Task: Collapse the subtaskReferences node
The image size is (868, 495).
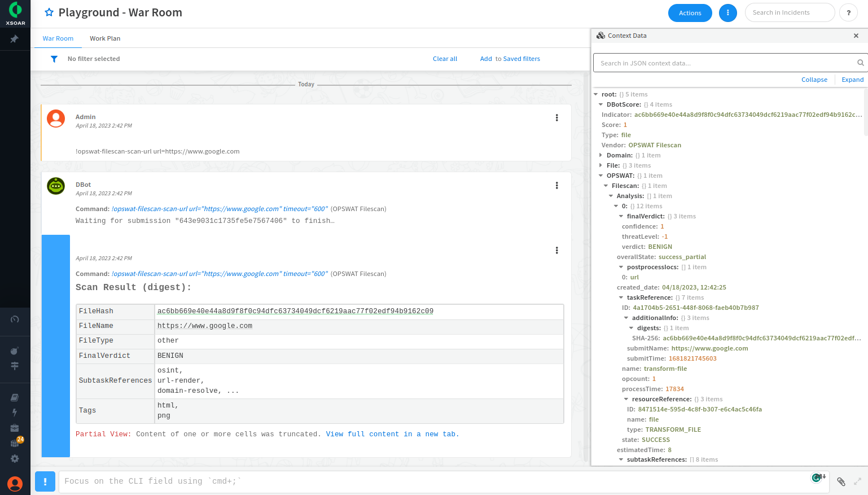Action: (x=621, y=459)
